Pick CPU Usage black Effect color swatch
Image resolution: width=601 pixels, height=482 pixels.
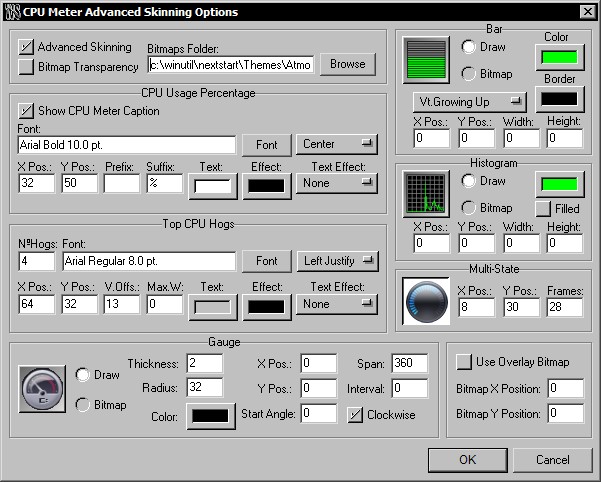(267, 187)
